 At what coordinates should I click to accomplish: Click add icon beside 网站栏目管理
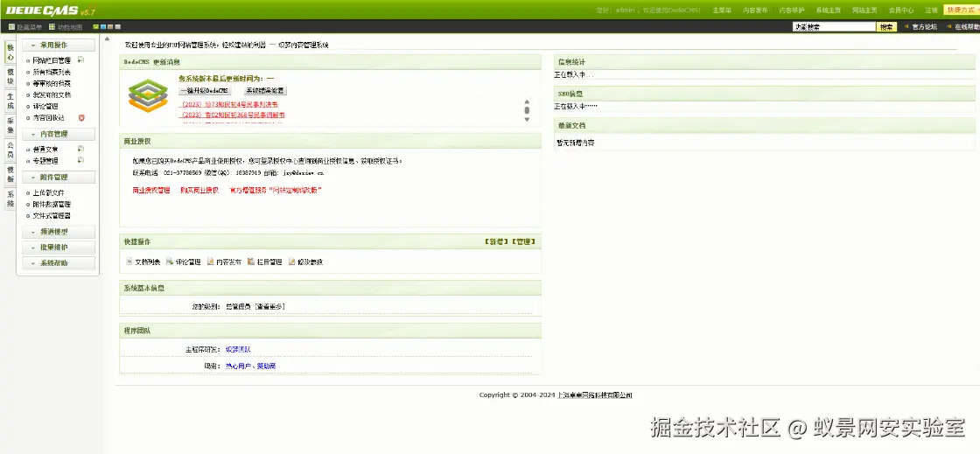pos(80,60)
